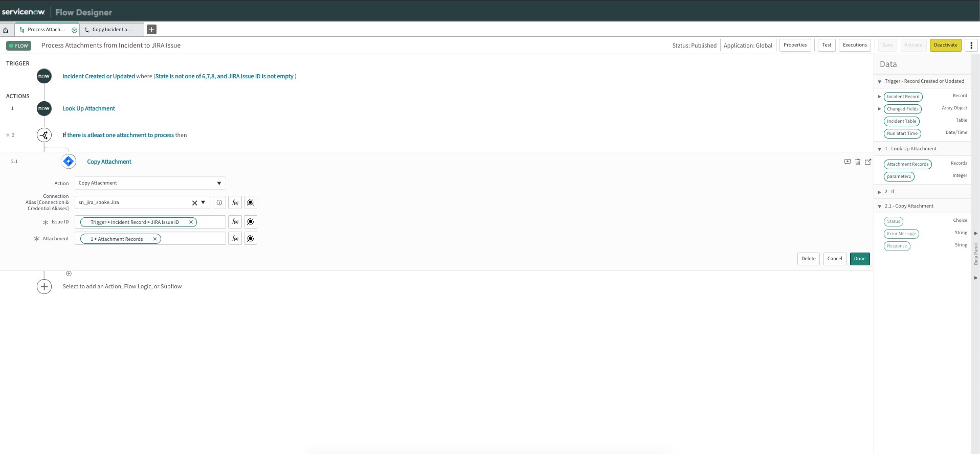The width and height of the screenshot is (980, 454).
Task: Open the Look Up Attachment action
Action: [x=88, y=108]
